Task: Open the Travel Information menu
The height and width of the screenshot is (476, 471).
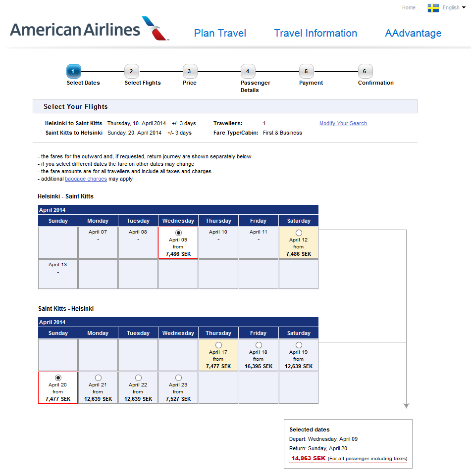Action: pos(315,33)
